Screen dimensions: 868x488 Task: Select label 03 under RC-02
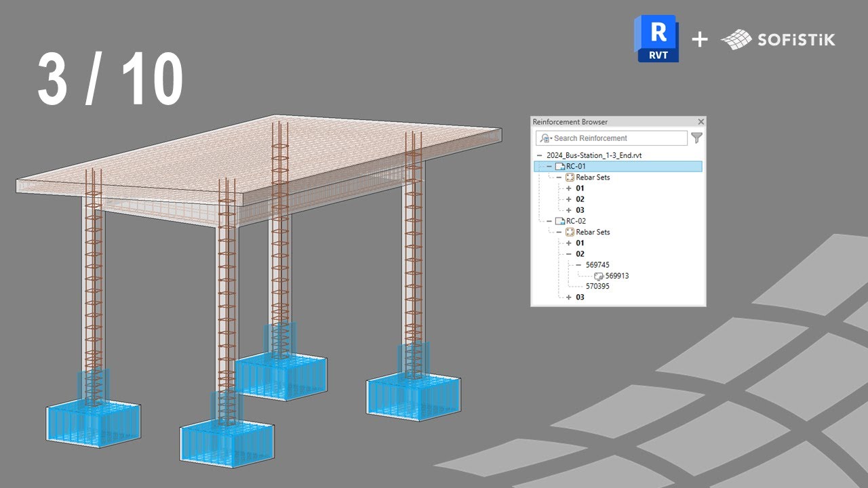[x=580, y=298]
